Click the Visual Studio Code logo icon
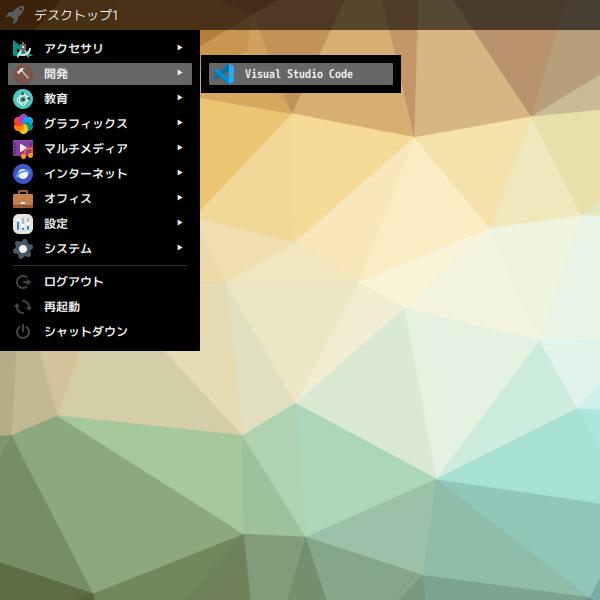 pos(224,74)
